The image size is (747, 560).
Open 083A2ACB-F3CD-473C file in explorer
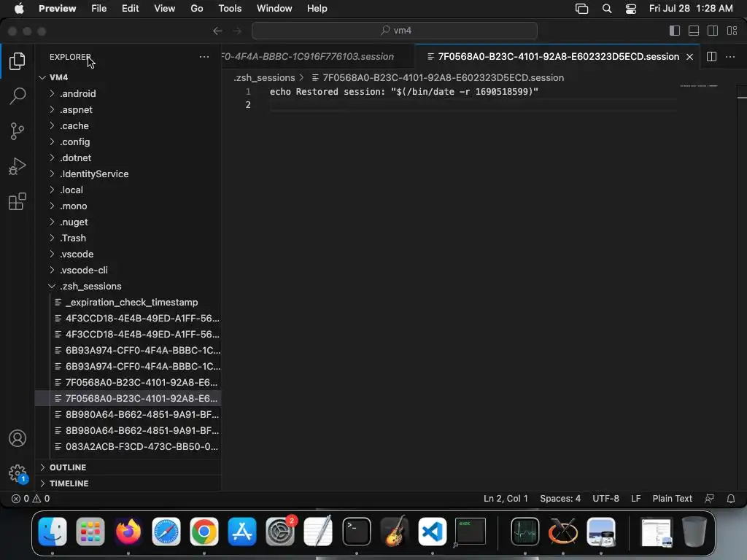[x=128, y=447]
